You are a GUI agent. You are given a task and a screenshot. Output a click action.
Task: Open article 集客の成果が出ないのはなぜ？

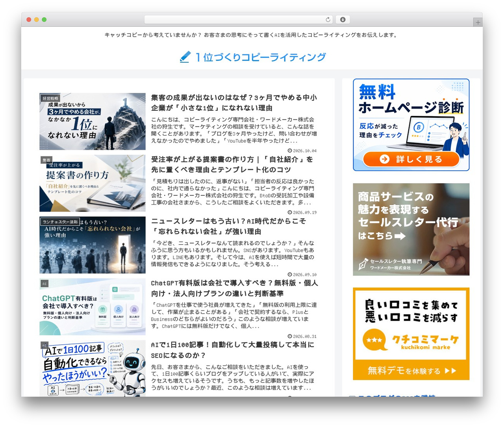234,103
